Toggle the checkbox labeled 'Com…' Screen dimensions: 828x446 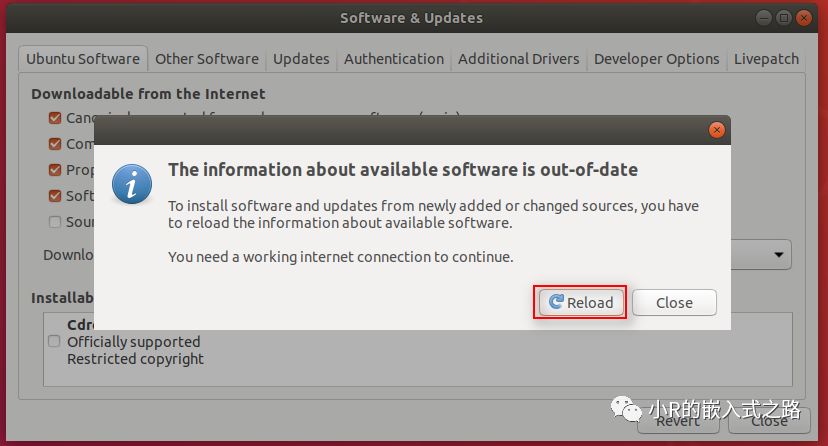55,144
